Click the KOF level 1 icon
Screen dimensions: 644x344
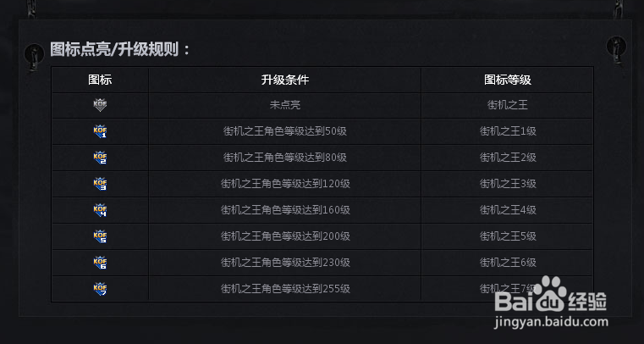click(100, 131)
